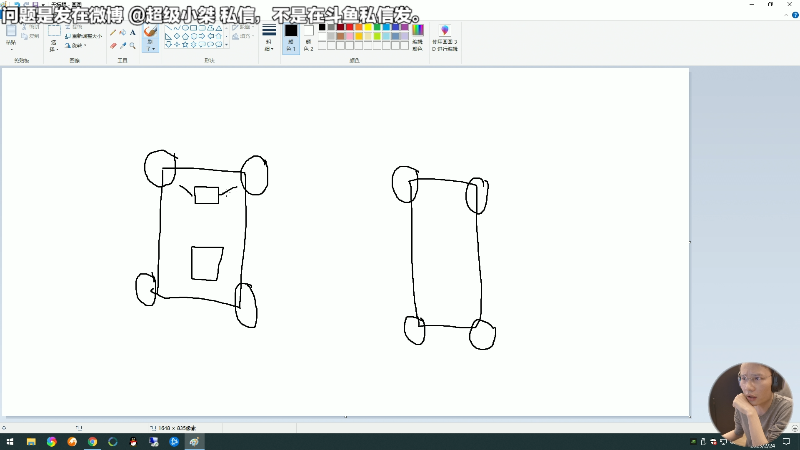Select the Color 1 foreground box
This screenshot has height=450, width=800.
[x=291, y=38]
